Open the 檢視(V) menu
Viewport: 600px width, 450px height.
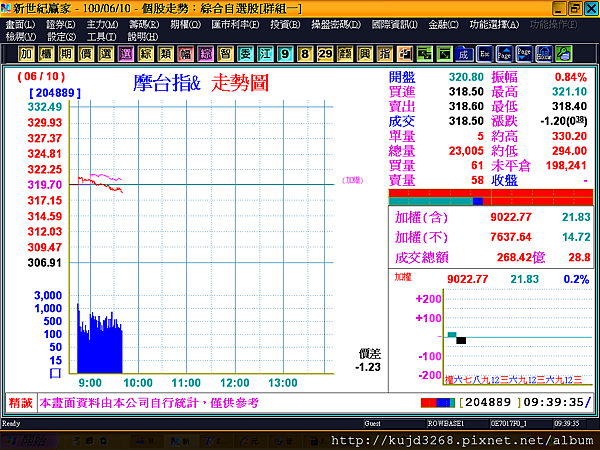click(x=21, y=37)
